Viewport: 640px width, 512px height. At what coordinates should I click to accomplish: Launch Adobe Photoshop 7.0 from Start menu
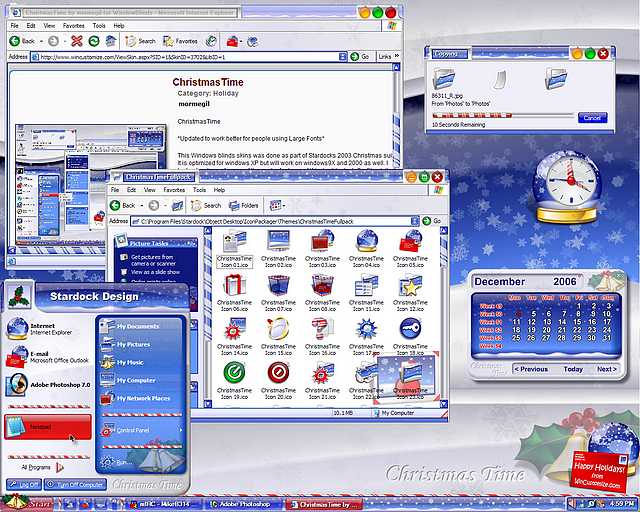pyautogui.click(x=48, y=385)
